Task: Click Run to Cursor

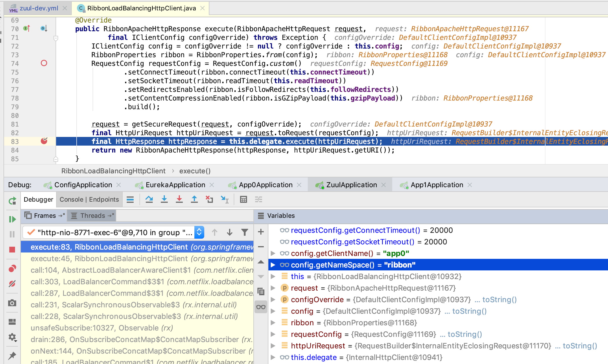Action: tap(224, 199)
